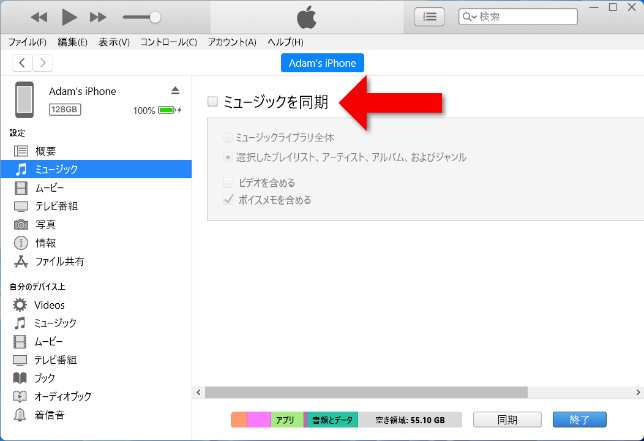Open 写真 photos settings
This screenshot has width=644, height=441.
(x=96, y=225)
